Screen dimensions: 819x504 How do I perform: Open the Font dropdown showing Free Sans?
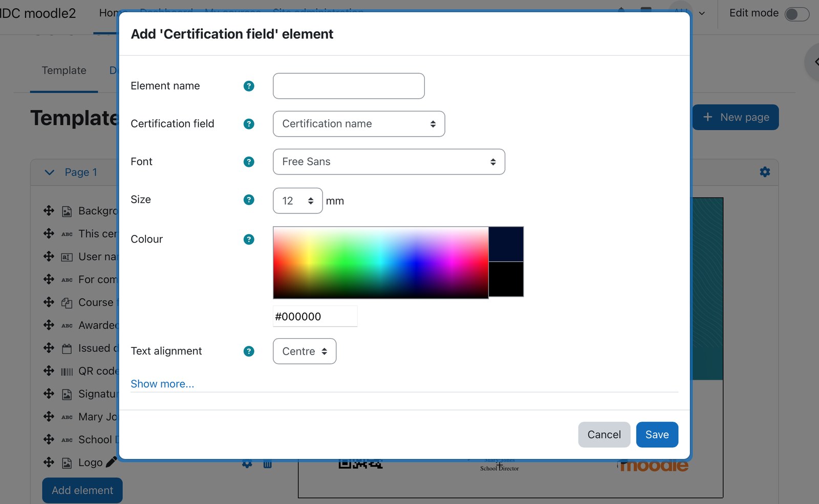pyautogui.click(x=389, y=162)
